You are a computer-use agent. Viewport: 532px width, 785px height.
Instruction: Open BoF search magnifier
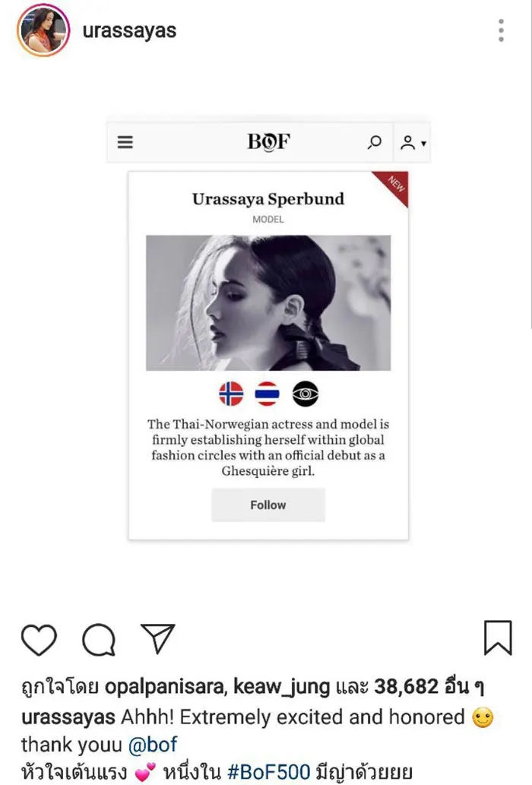tap(374, 142)
